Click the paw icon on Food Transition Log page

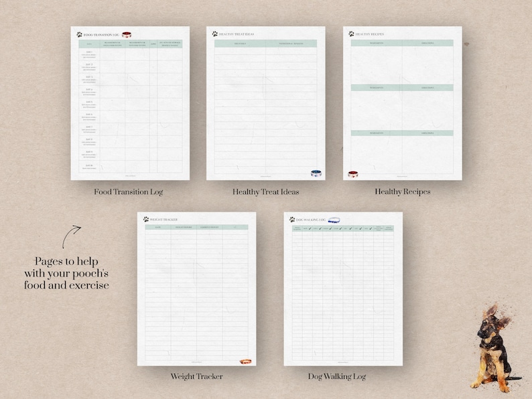coord(79,35)
